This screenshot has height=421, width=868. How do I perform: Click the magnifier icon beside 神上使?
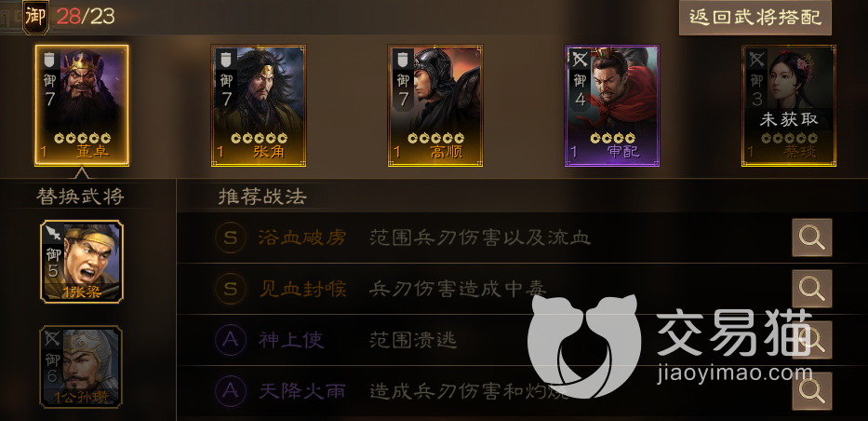(x=811, y=340)
